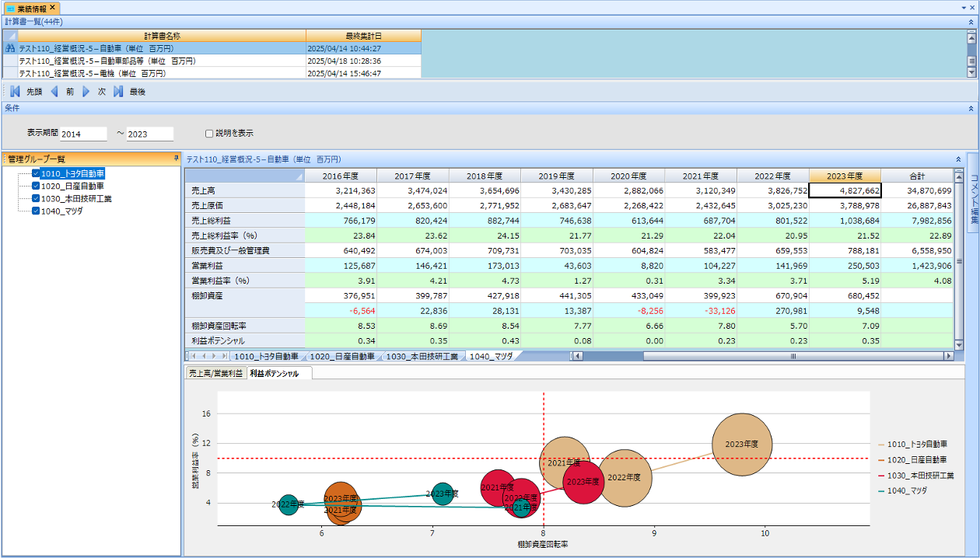980x558 pixels.
Task: Click the select-all corner of the statement list
Action: tap(10, 36)
